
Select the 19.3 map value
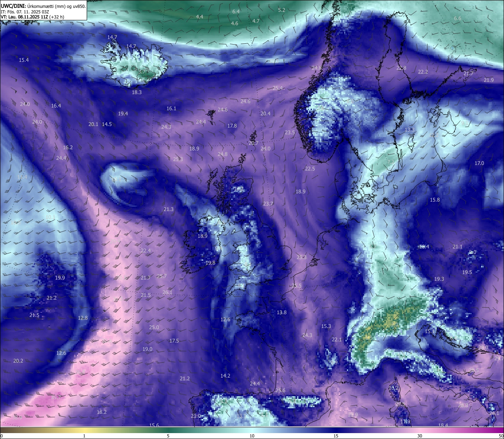[x=439, y=279]
